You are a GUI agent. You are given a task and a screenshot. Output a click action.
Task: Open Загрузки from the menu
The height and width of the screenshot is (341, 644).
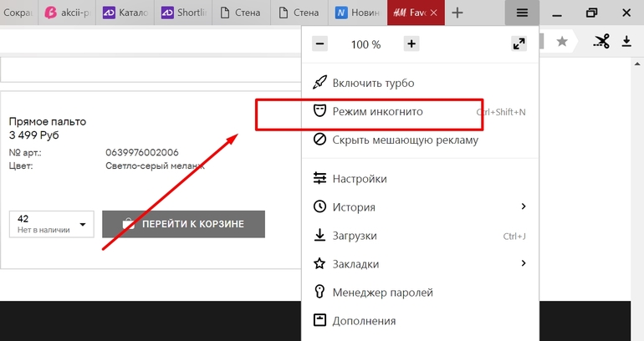(354, 236)
